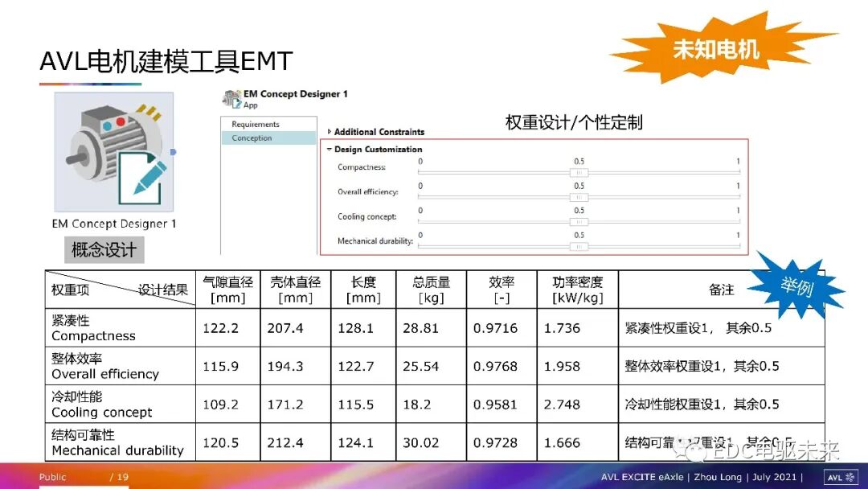Click the remark 紧凑性权重设1, 其余0.5

698,328
